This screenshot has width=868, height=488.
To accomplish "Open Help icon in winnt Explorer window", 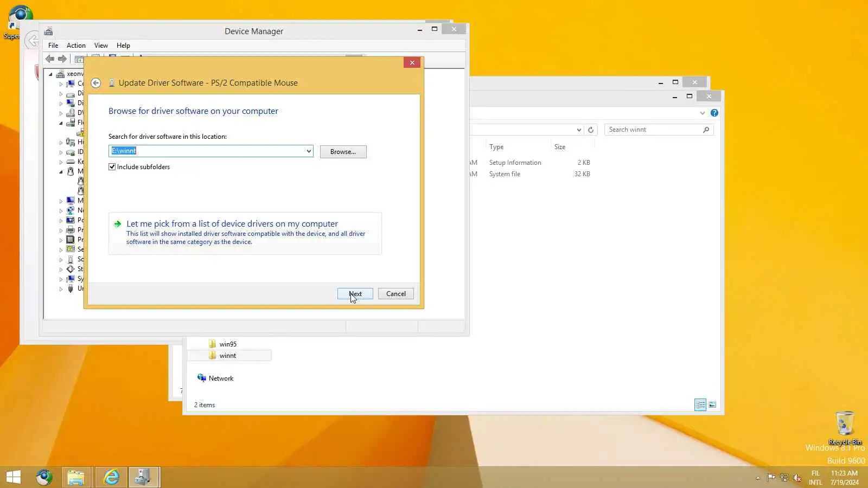I will (x=714, y=113).
